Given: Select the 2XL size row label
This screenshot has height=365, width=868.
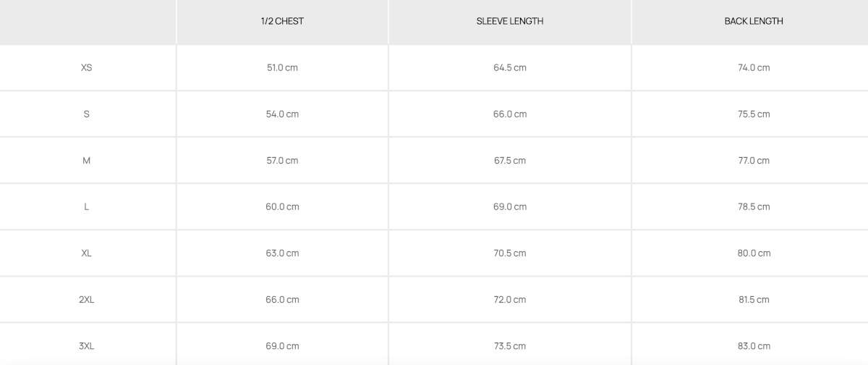Looking at the screenshot, I should (87, 299).
